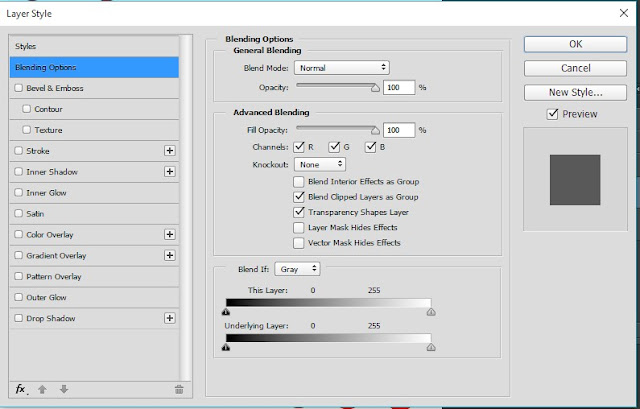Viewport: 640px width, 409px height.
Task: Open the Pattern Overlay settings row
Action: click(x=94, y=276)
